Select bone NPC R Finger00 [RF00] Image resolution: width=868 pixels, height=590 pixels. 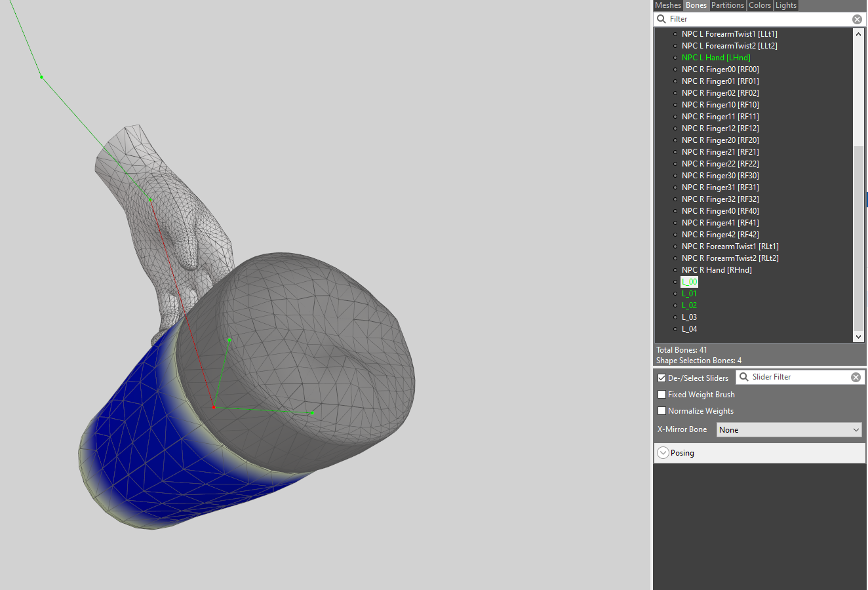(720, 69)
